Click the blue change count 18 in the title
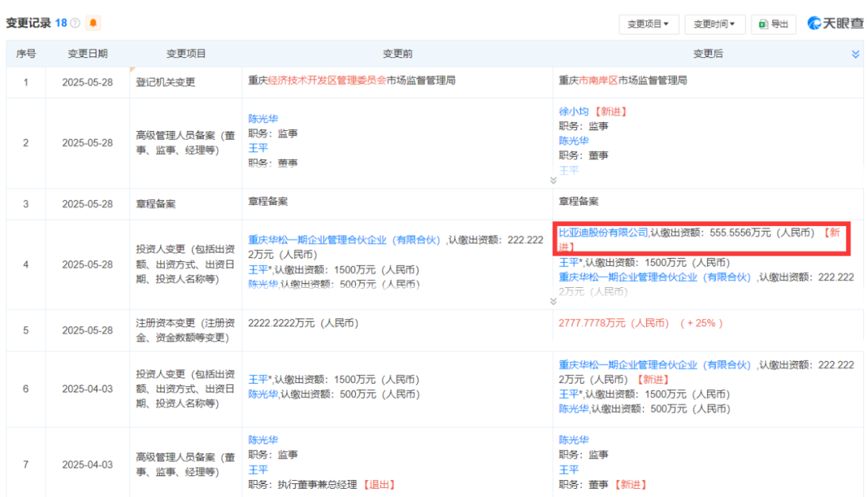The width and height of the screenshot is (868, 497). tap(62, 23)
